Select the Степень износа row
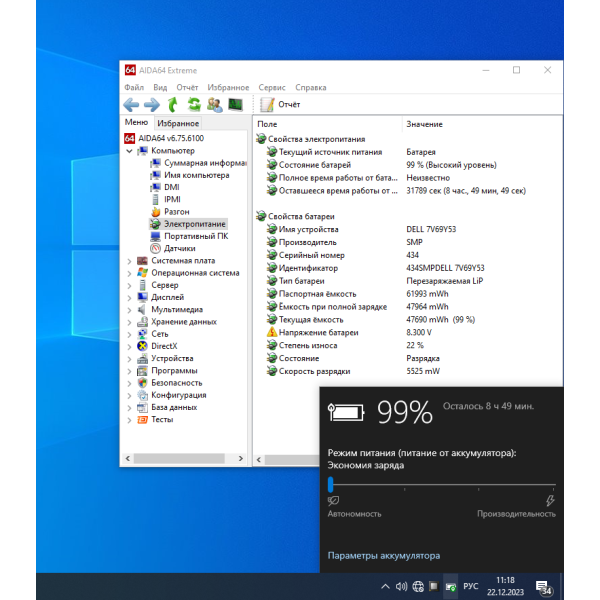Viewport: 600px width, 600px height. click(x=408, y=346)
